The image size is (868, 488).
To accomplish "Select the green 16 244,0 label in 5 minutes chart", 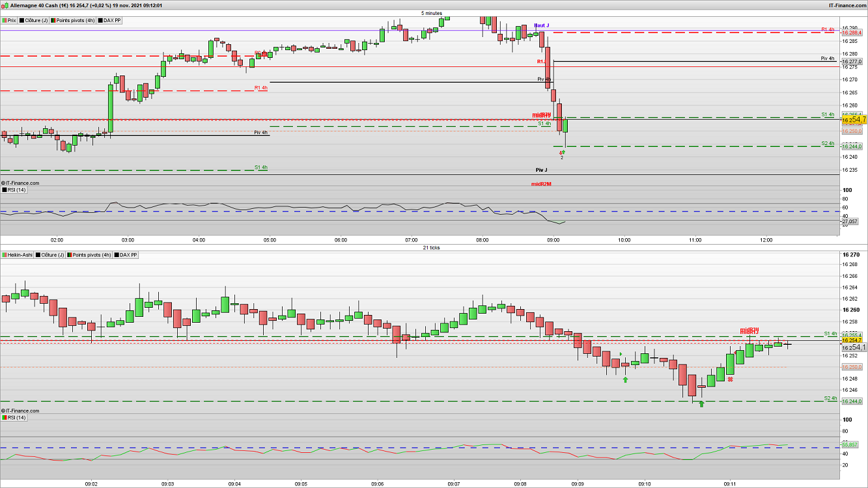I will (852, 146).
